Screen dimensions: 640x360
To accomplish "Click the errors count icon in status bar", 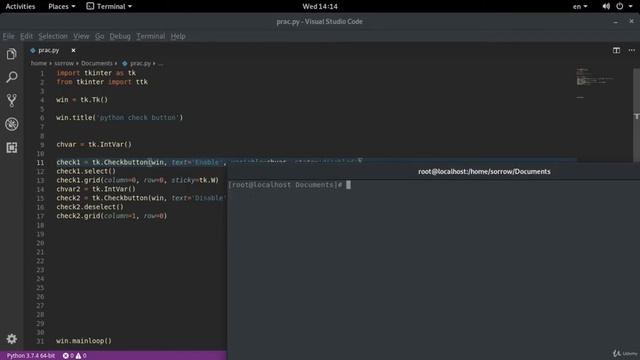I will click(65, 356).
